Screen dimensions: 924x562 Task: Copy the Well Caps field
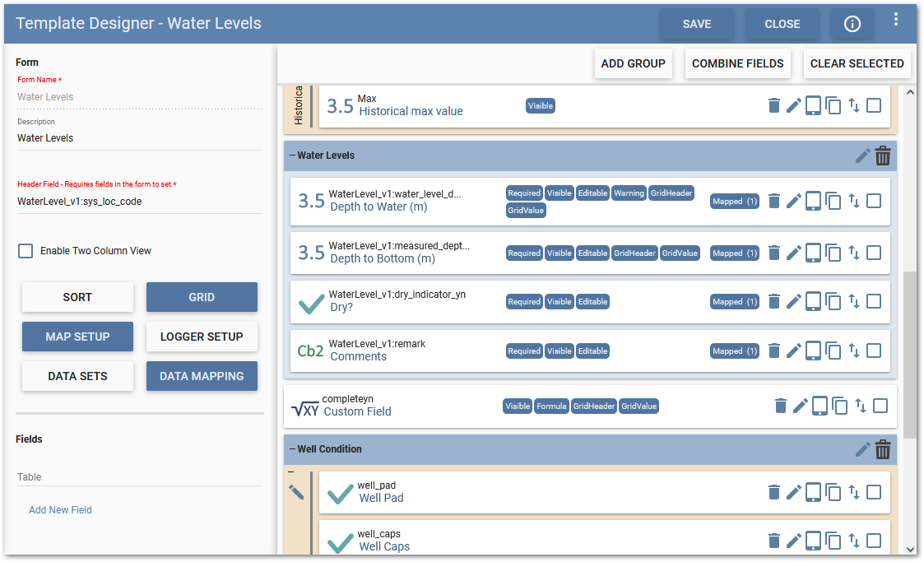[833, 541]
